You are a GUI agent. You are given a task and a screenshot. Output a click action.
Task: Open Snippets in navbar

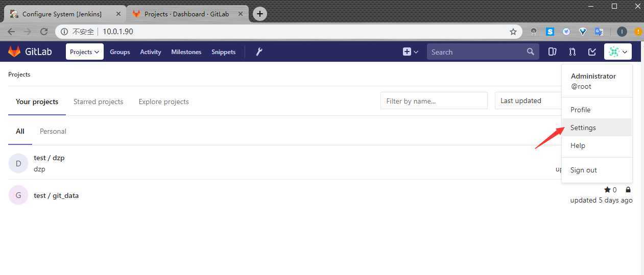pyautogui.click(x=224, y=52)
